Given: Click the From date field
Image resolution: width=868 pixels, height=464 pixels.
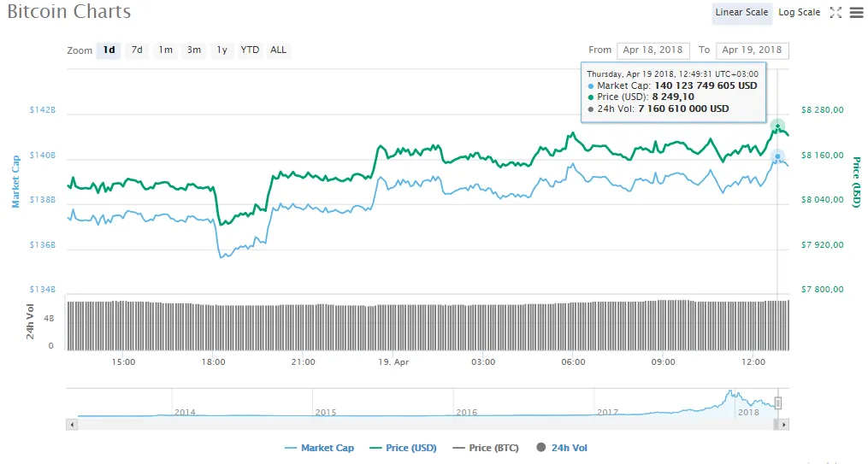Looking at the screenshot, I should pos(653,50).
